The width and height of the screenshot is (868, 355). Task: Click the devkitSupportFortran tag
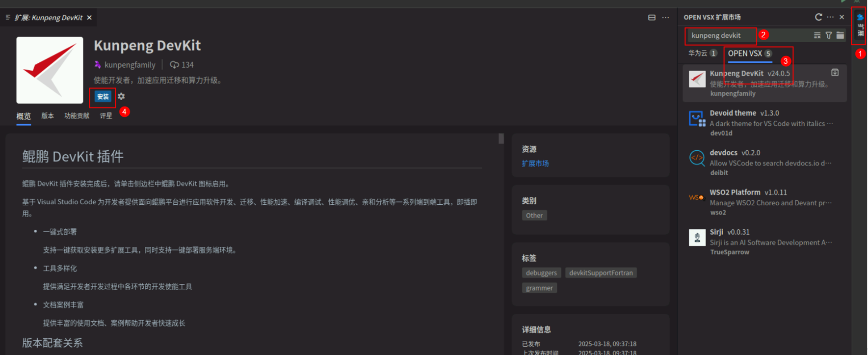[601, 273]
